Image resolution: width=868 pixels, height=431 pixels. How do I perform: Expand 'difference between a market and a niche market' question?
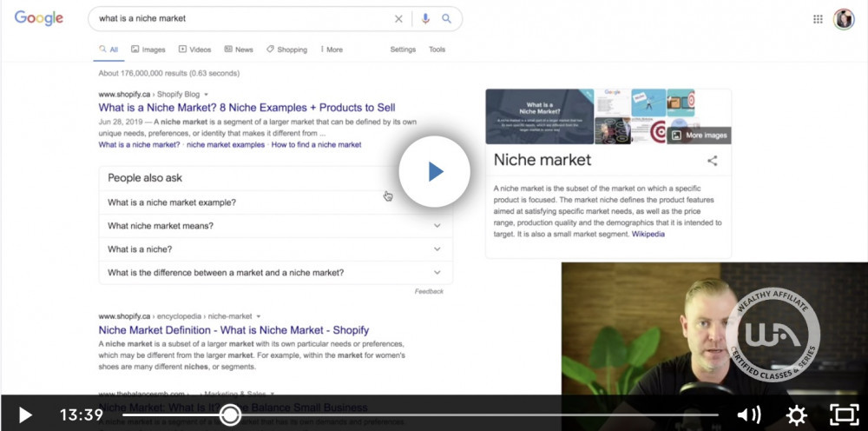coord(276,273)
